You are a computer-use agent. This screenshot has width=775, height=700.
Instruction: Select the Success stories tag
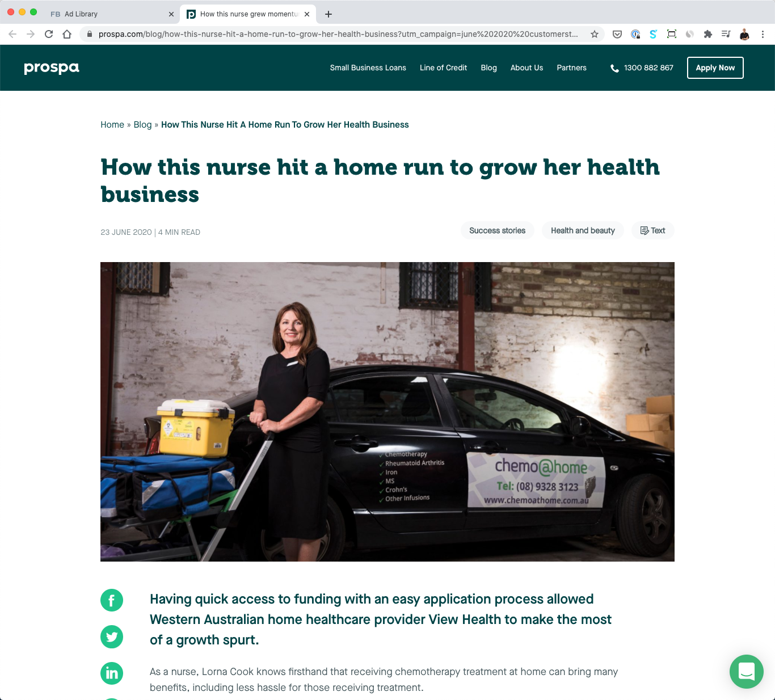click(497, 230)
